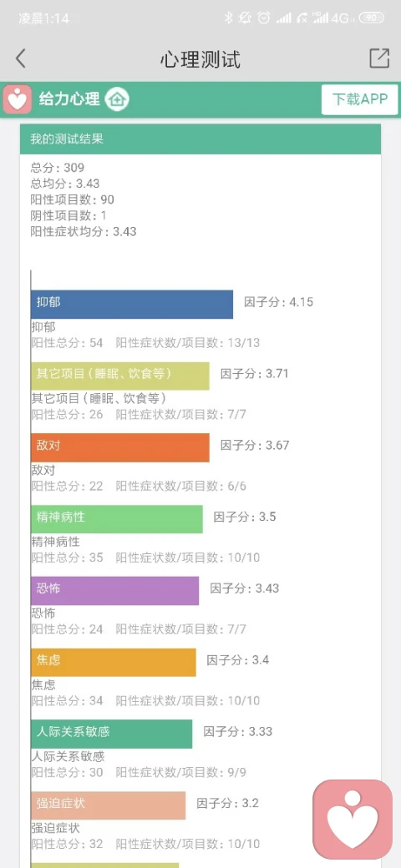The width and height of the screenshot is (401, 868).
Task: Tap the battery indicator icon
Action: point(371,18)
